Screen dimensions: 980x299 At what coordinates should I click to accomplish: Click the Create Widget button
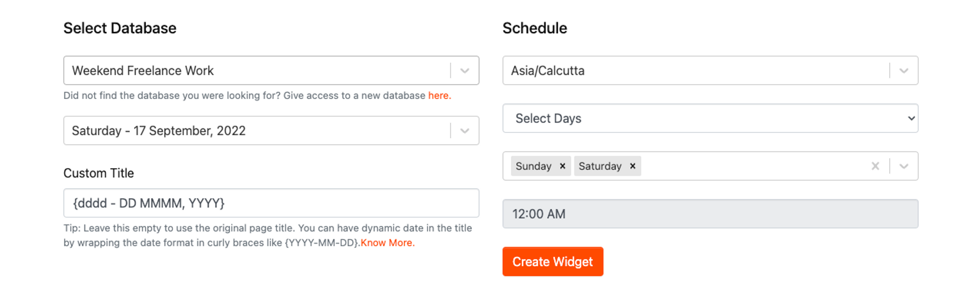pyautogui.click(x=552, y=262)
